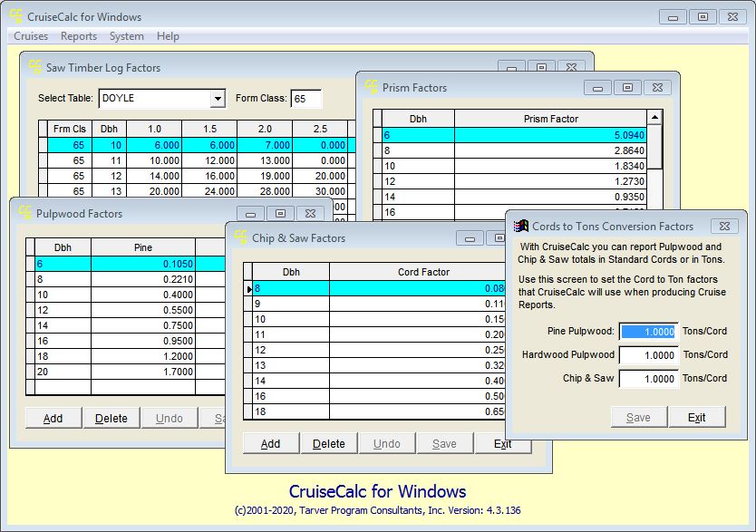
Task: Click Undo in the Pulpwood Factors window
Action: point(170,418)
